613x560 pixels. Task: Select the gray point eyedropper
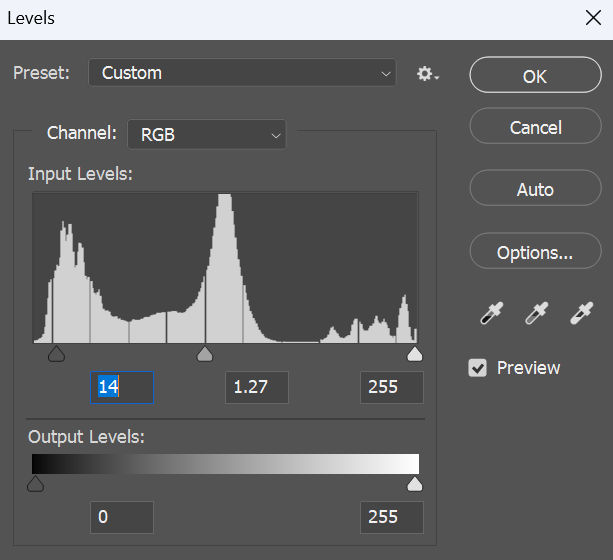pyautogui.click(x=536, y=313)
